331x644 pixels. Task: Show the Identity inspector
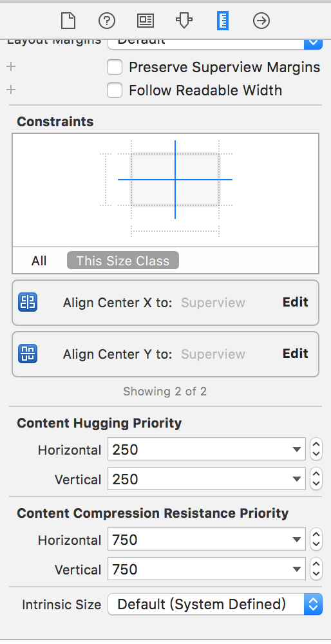[x=146, y=21]
